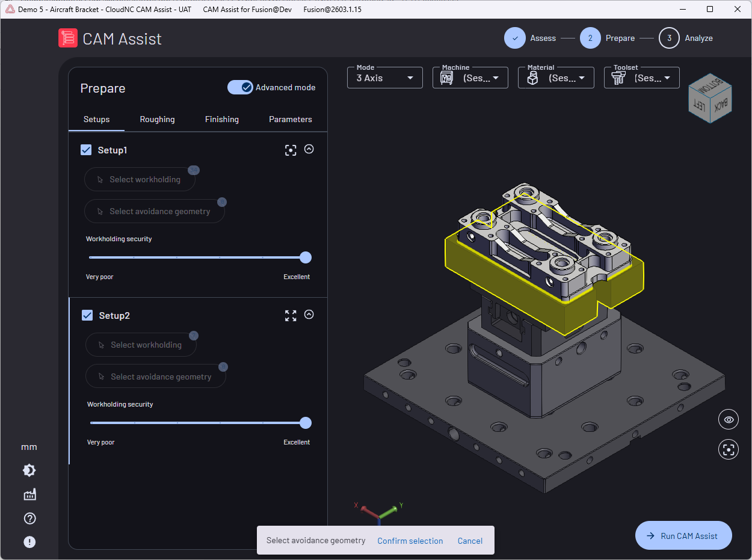Open the machine icon in Machine selector
Image resolution: width=752 pixels, height=560 pixels.
[x=447, y=78]
